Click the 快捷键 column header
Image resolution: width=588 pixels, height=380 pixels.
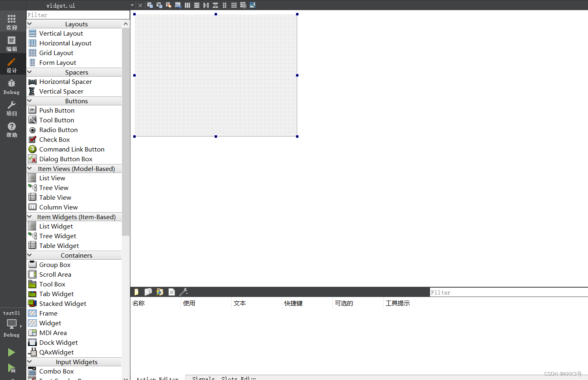click(307, 303)
